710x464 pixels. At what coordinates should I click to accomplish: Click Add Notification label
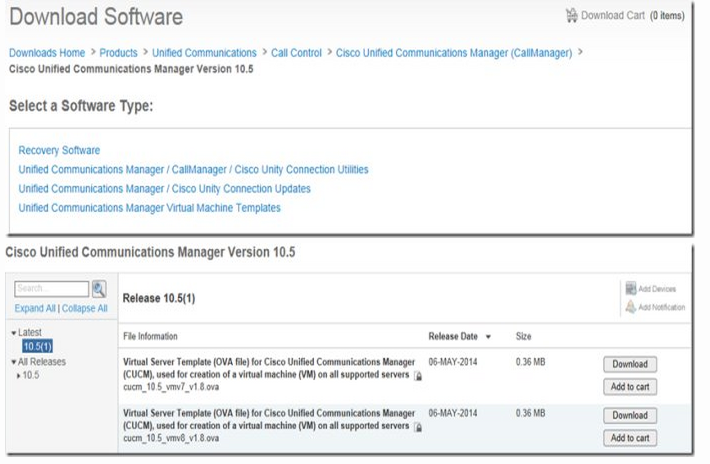click(662, 307)
